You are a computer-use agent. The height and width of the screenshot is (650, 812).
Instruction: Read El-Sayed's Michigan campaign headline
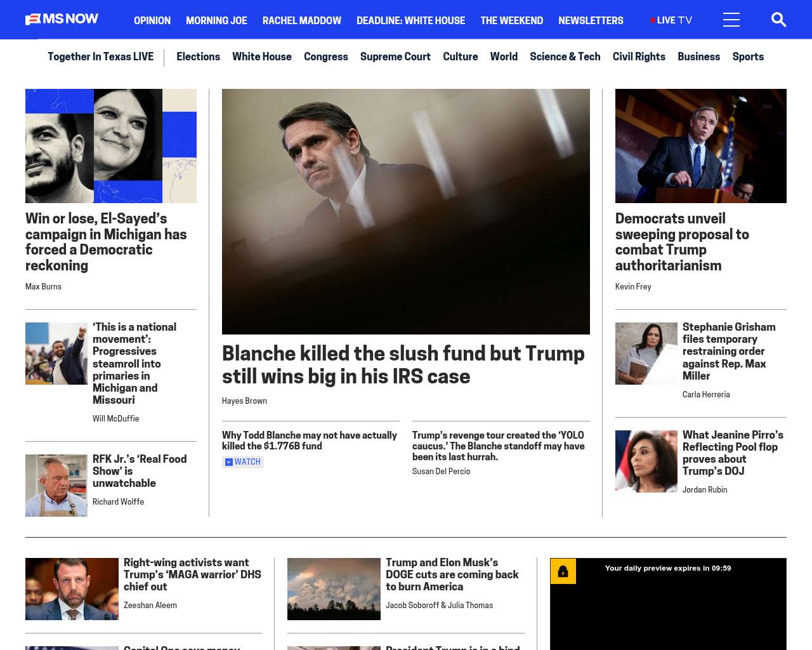click(x=106, y=242)
